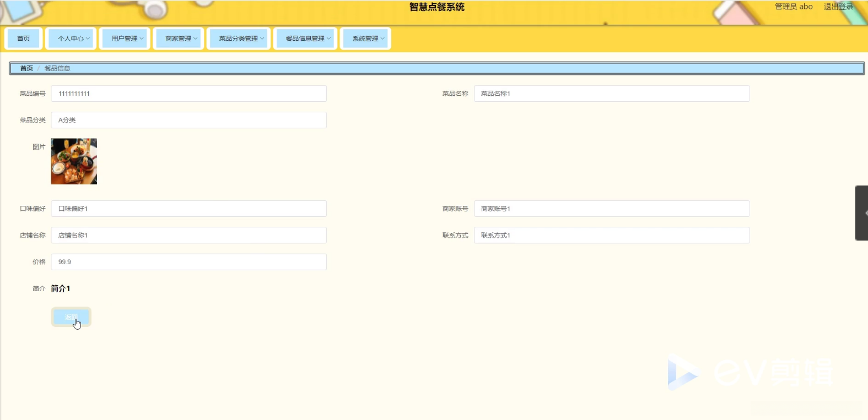The height and width of the screenshot is (420, 868).
Task: Select the 餐品信息 breadcrumb text
Action: [x=57, y=68]
